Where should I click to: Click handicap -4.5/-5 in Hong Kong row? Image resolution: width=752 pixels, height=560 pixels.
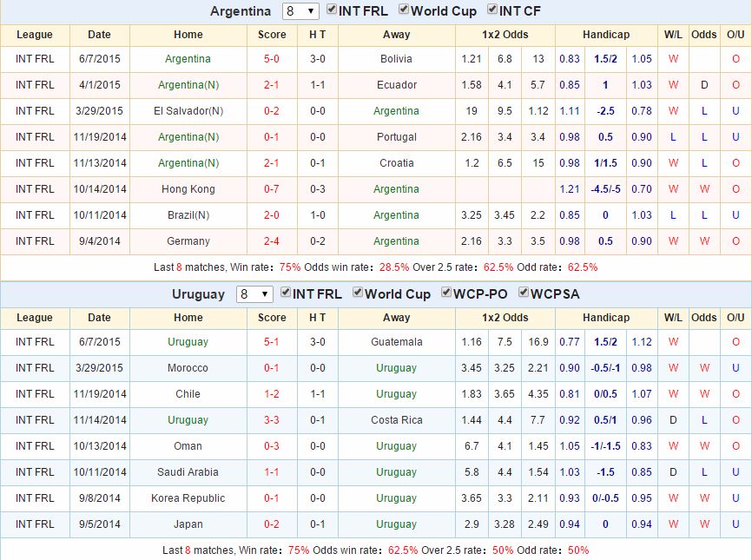pyautogui.click(x=605, y=189)
